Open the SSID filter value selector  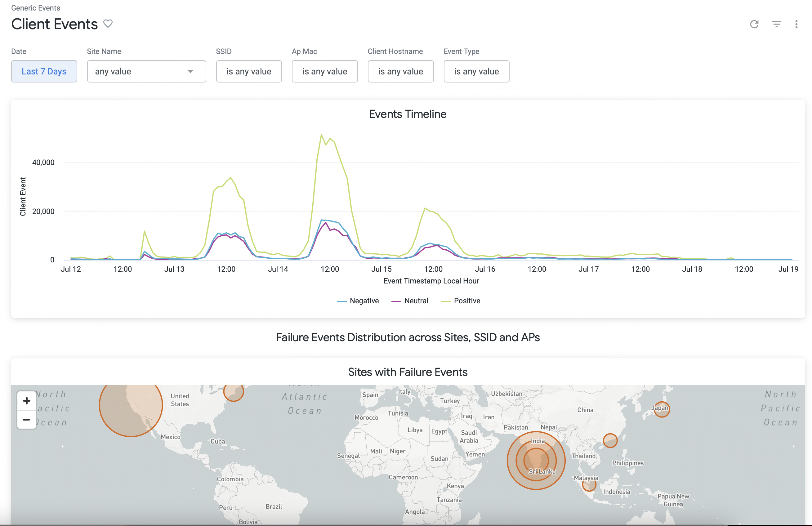(249, 71)
